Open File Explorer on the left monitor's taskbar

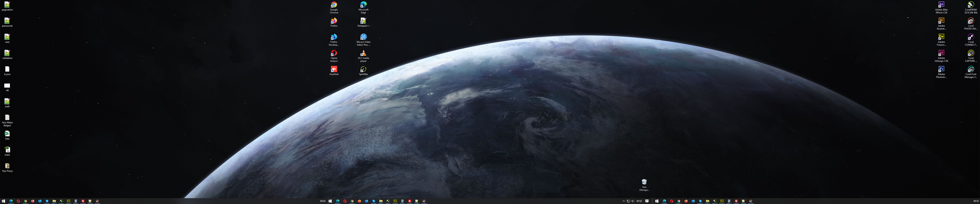(54, 201)
